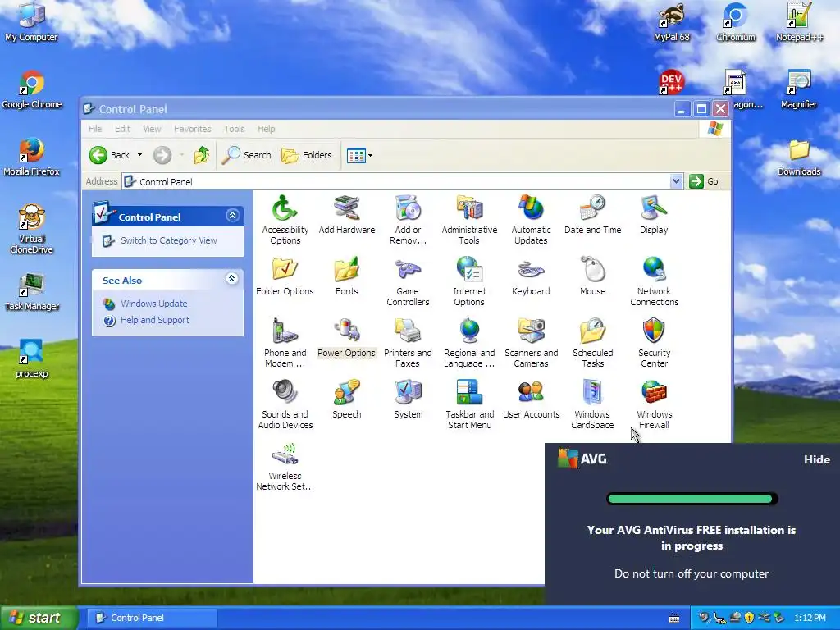Screen dimensions: 840x630
Task: Select Mozilla Firefox desktop icon
Action: (x=31, y=157)
